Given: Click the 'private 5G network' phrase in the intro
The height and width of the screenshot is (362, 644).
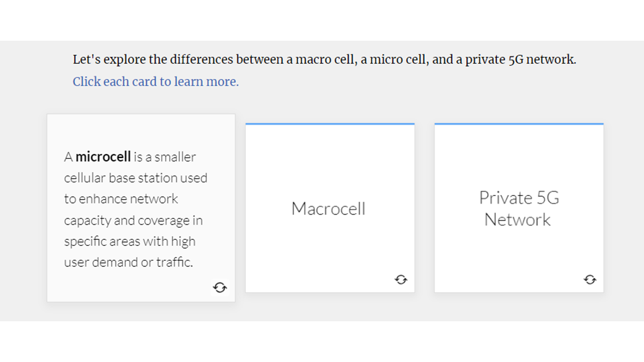Looking at the screenshot, I should pyautogui.click(x=520, y=59).
